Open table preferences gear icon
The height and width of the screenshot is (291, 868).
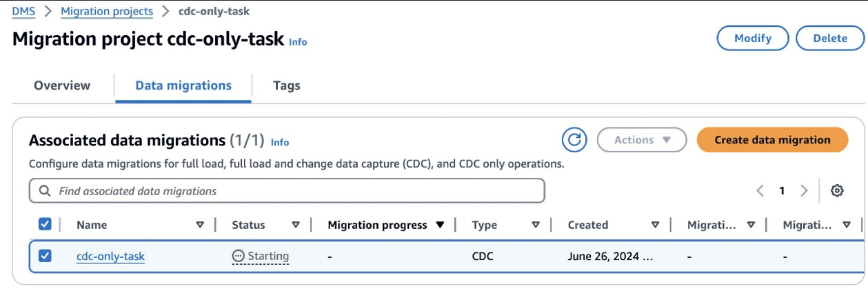coord(837,191)
